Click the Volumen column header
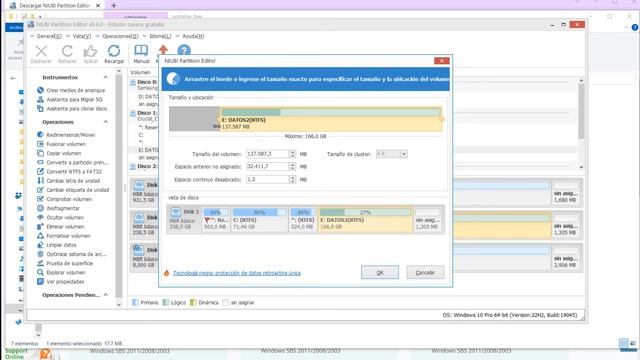640x360 pixels. point(140,72)
